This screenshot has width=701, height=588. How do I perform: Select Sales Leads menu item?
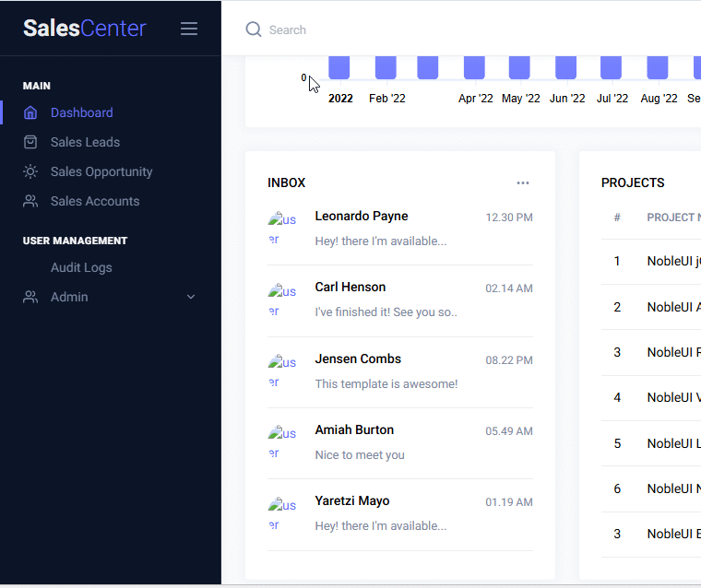(85, 142)
